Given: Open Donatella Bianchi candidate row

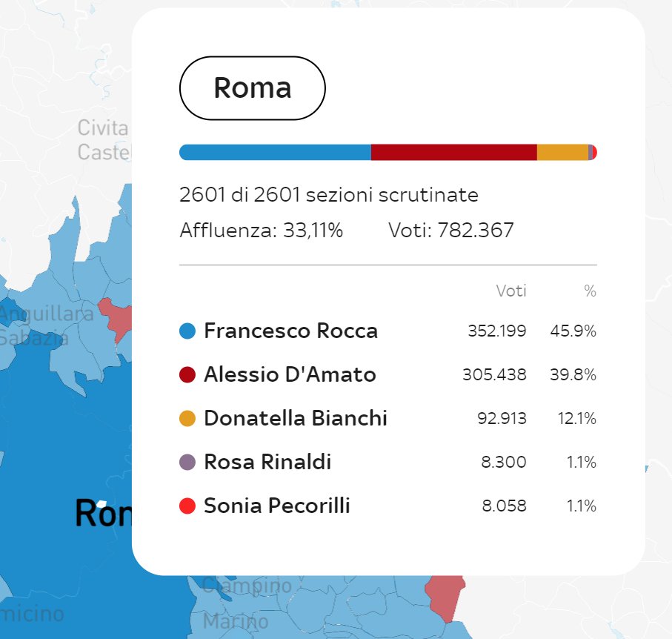Looking at the screenshot, I should pyautogui.click(x=295, y=419).
